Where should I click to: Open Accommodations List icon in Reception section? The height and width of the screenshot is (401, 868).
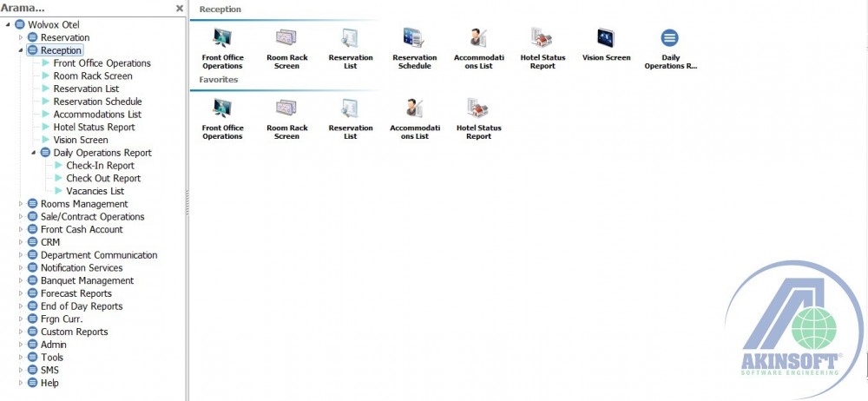tap(479, 49)
